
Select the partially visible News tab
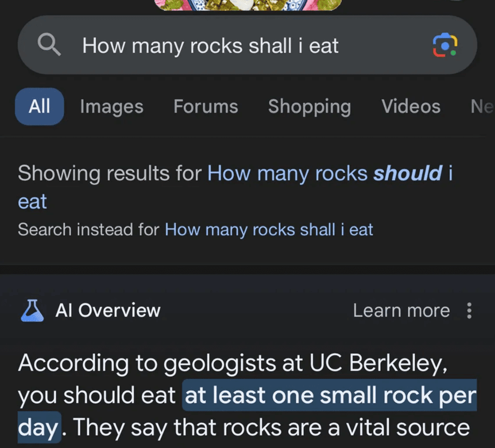(482, 107)
